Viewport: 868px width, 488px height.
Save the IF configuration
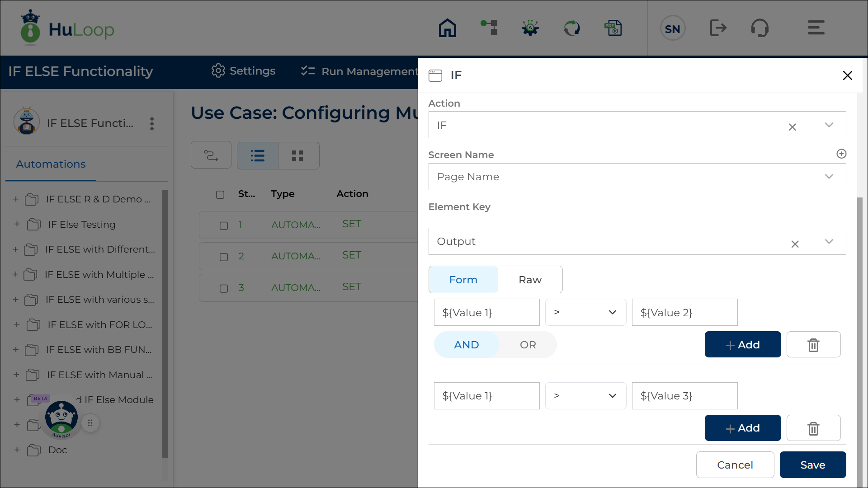[812, 465]
